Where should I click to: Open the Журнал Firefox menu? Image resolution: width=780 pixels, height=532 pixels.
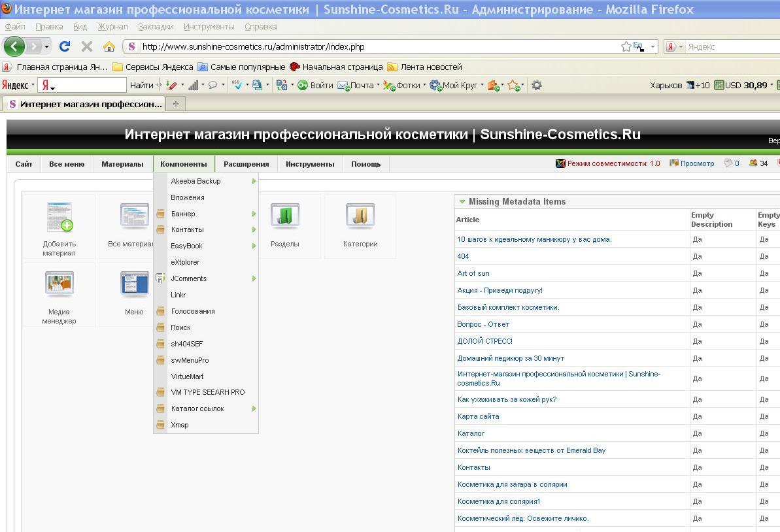[x=112, y=26]
